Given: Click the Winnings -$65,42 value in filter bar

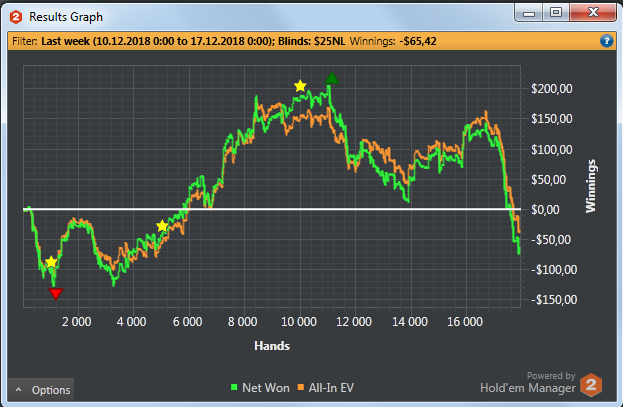Looking at the screenshot, I should point(420,41).
